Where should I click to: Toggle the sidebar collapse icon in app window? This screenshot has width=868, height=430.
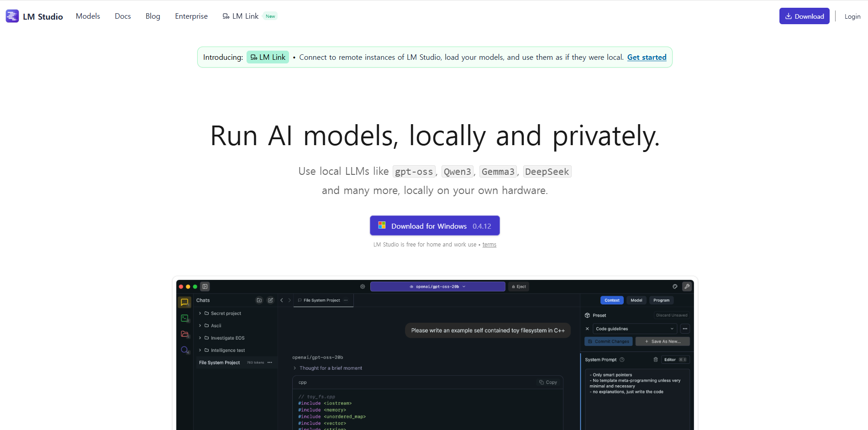tap(205, 287)
